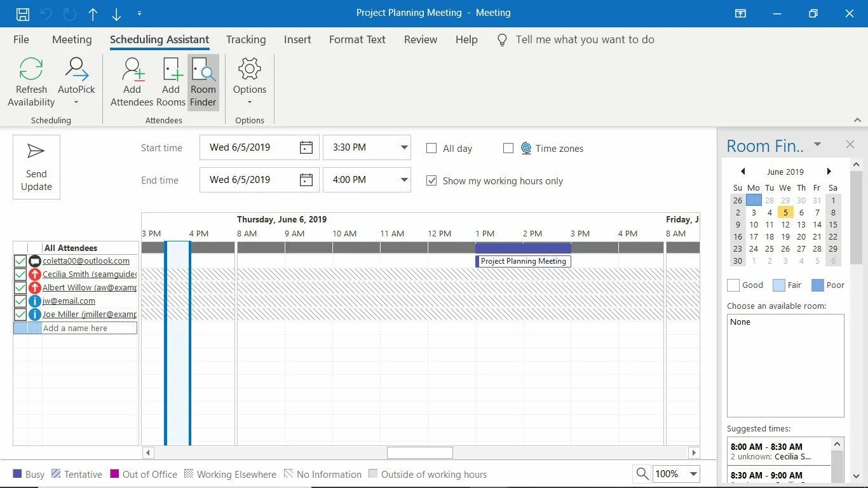Enable the Time zones checkbox
The image size is (868, 488).
point(508,148)
